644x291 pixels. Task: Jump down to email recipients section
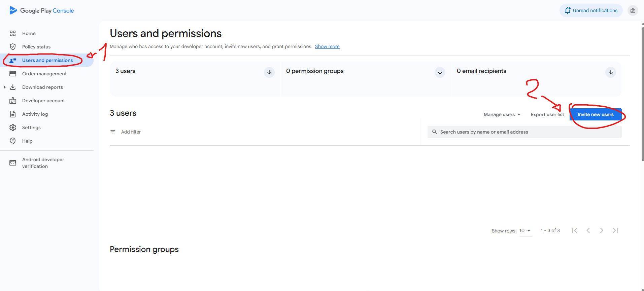coord(611,72)
